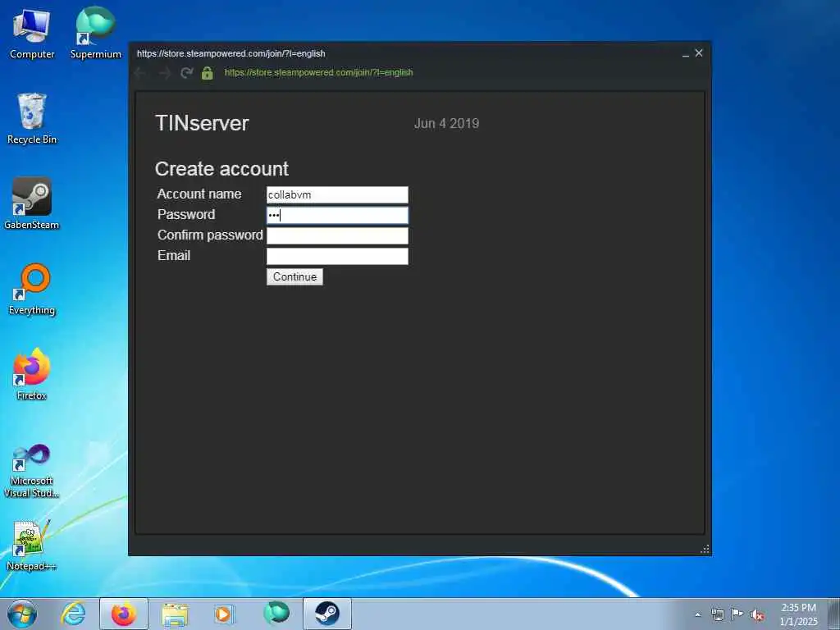Screen dimensions: 840x630
Task: Open the taskbar clock and date
Action: (x=798, y=614)
